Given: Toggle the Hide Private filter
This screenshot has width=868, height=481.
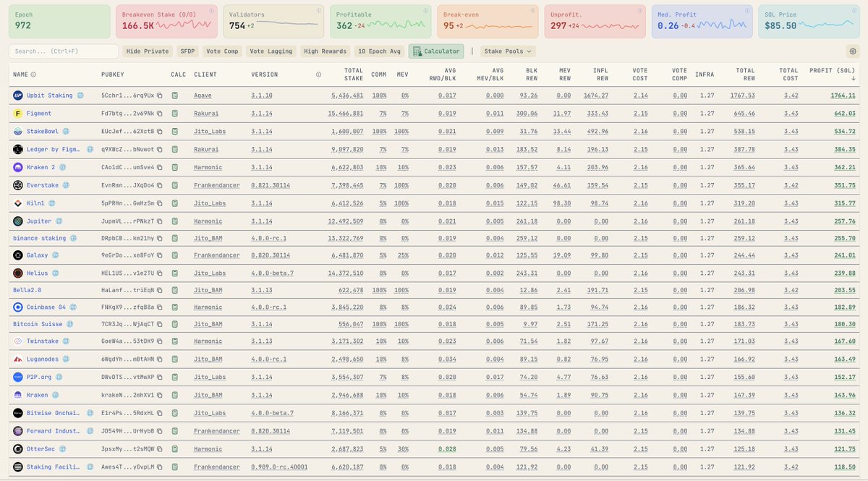Looking at the screenshot, I should [x=148, y=51].
